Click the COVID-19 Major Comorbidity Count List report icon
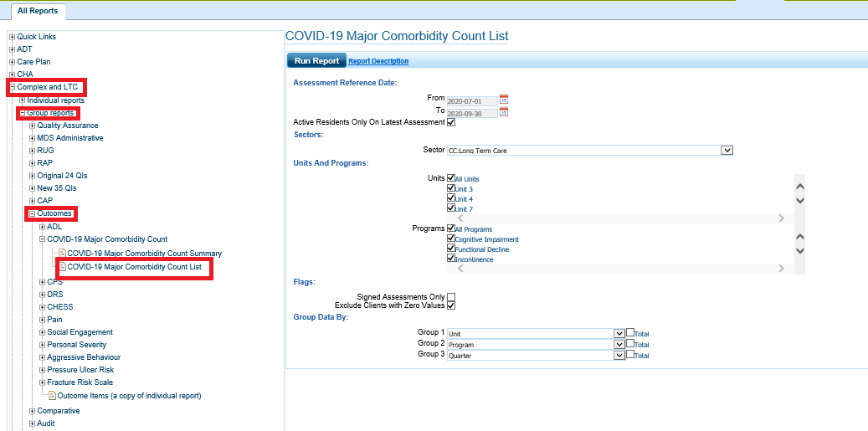Screen dimensions: 868x431 pos(63,267)
